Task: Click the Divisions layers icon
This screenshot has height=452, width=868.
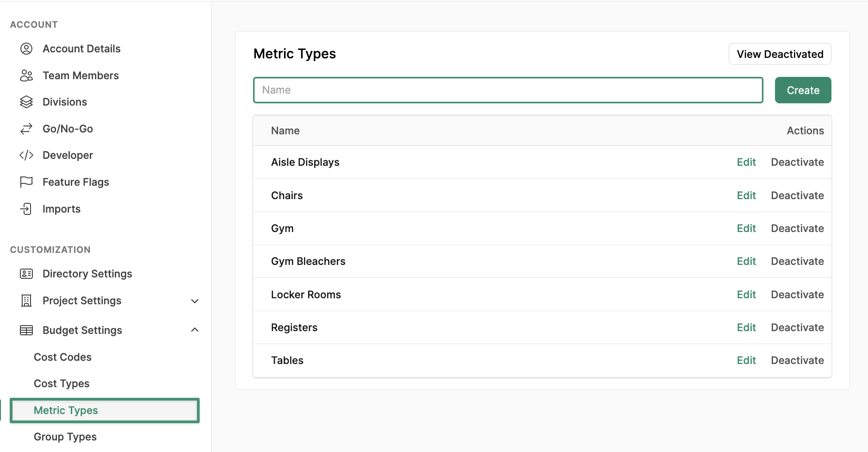Action: 26,102
